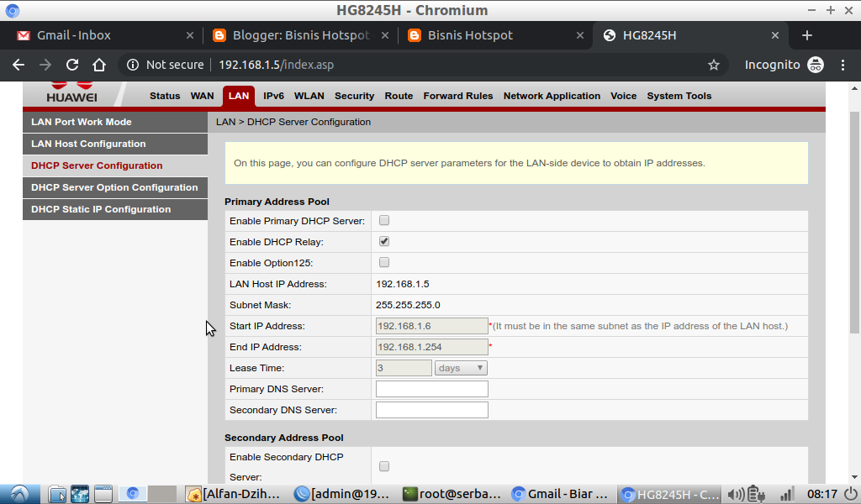Switch to the WLAN tab
The height and width of the screenshot is (504, 861).
309,96
